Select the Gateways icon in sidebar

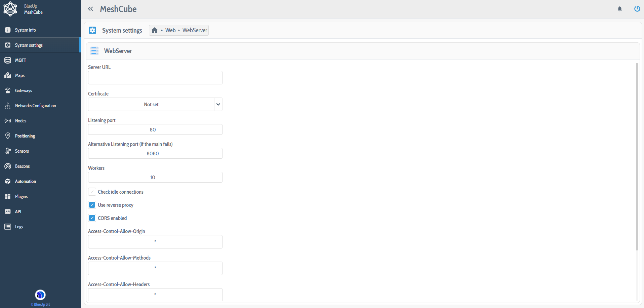click(x=7, y=90)
